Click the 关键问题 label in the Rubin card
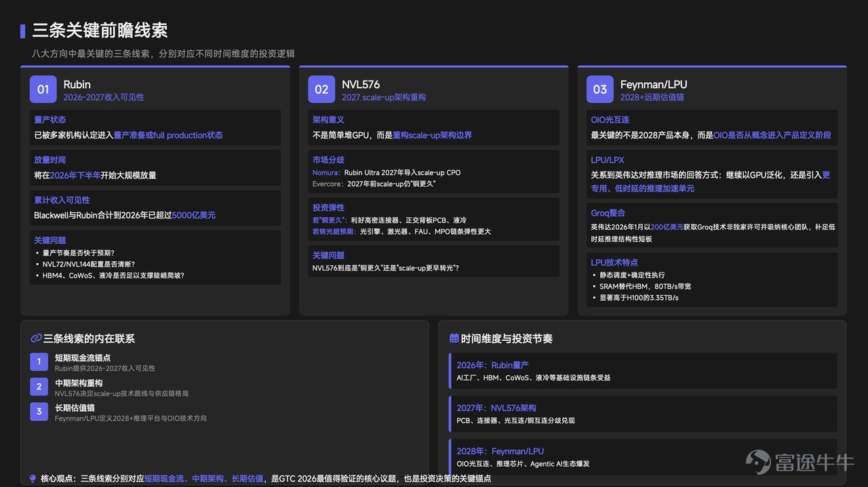Screen dimensions: 868x487 50,239
